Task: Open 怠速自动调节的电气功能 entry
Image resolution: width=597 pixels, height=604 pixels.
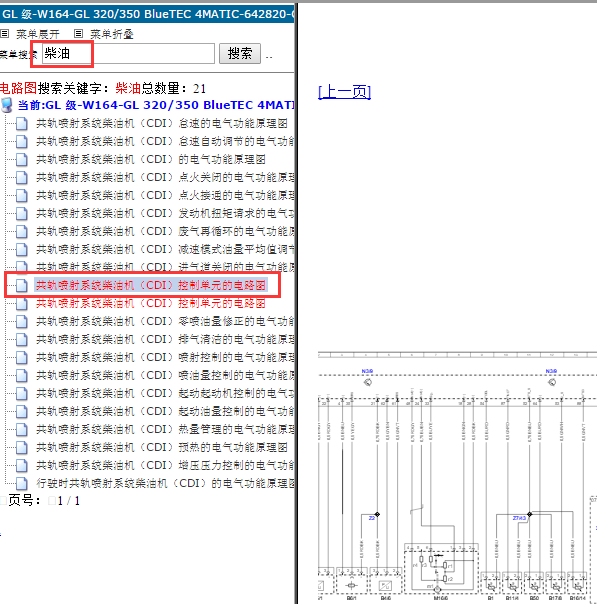Action: (165, 141)
